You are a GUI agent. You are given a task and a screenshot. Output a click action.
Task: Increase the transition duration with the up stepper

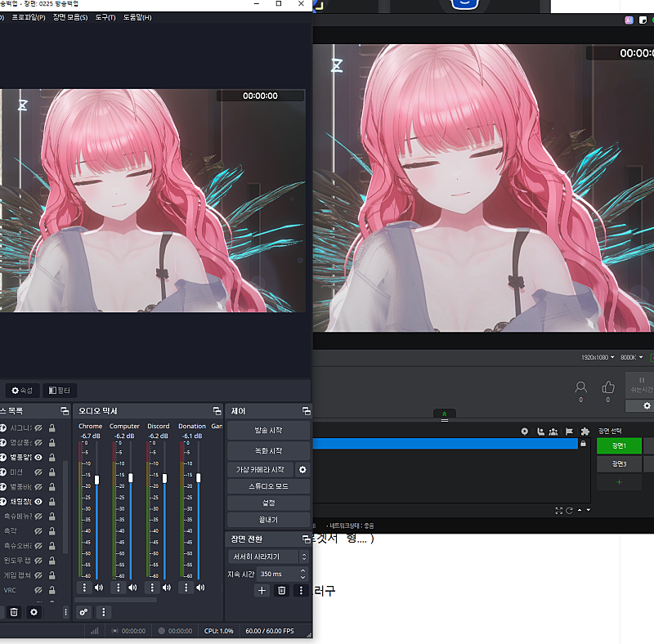tap(303, 570)
